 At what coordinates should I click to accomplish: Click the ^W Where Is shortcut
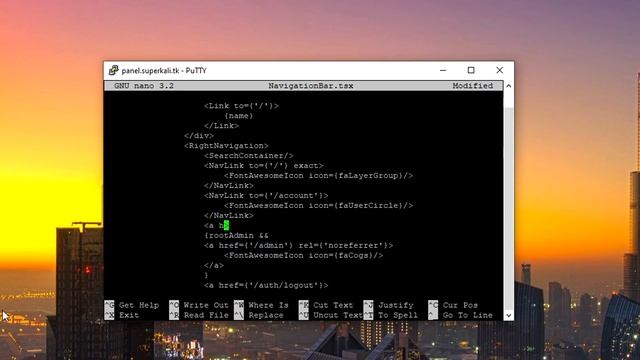(261, 305)
